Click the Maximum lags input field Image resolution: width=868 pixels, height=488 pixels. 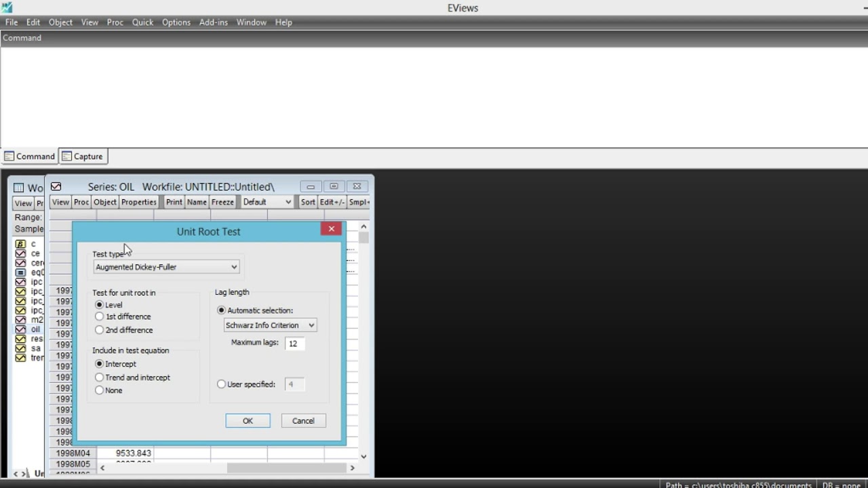tap(294, 344)
